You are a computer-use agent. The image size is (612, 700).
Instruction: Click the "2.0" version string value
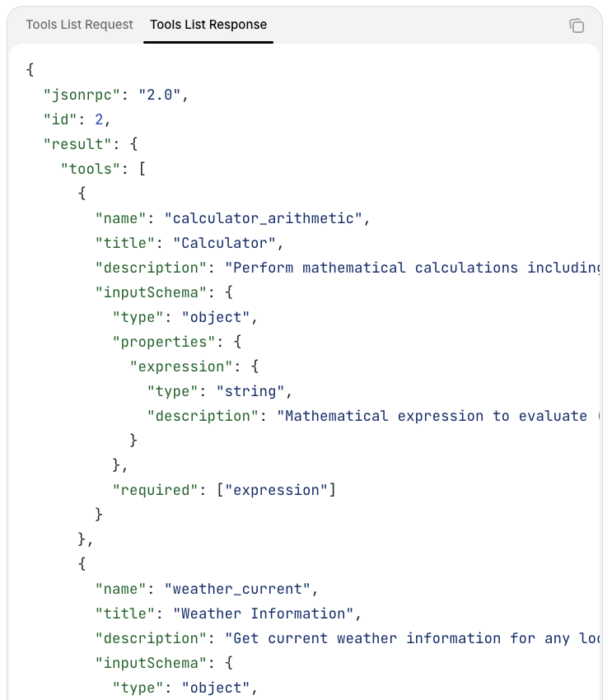(x=160, y=95)
